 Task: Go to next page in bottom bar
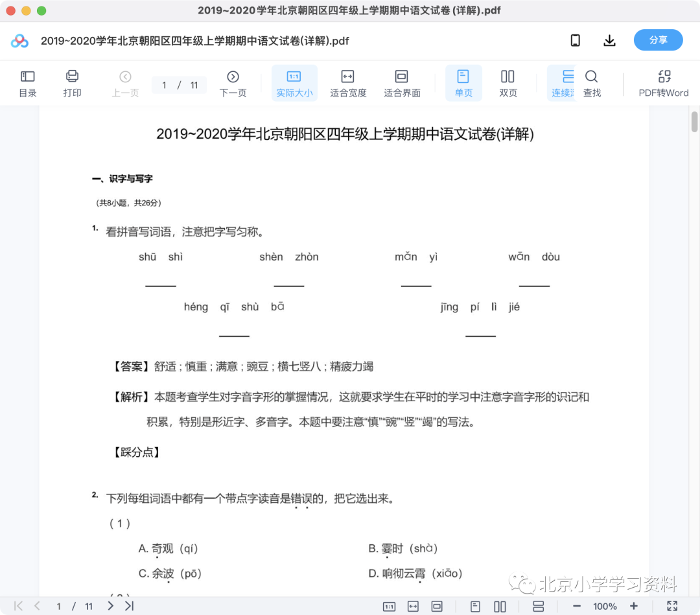coord(110,606)
